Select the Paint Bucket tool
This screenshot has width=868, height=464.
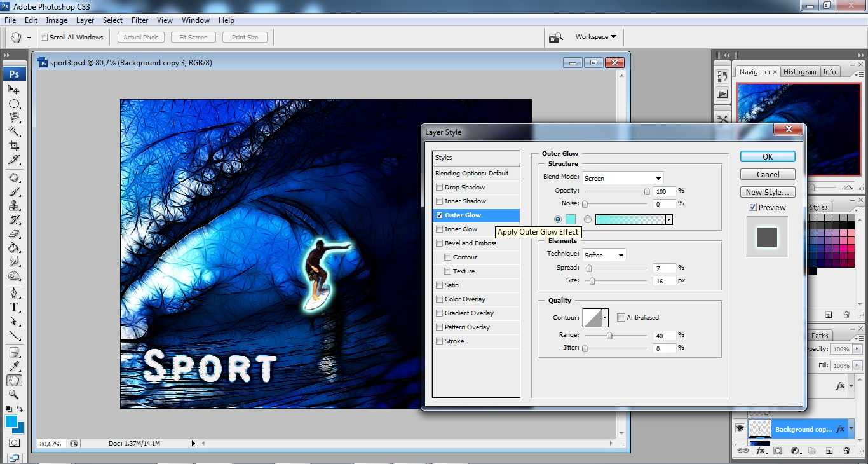[14, 248]
